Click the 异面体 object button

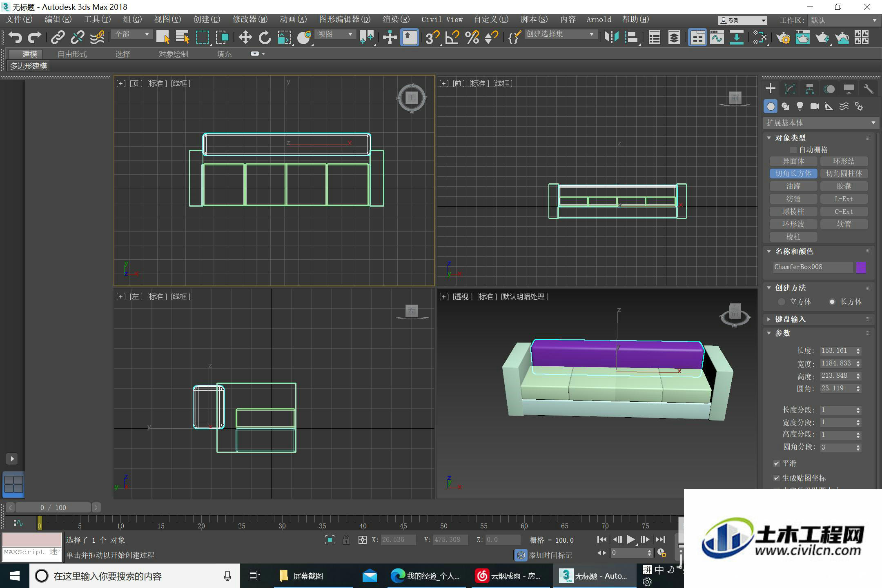[x=793, y=161]
